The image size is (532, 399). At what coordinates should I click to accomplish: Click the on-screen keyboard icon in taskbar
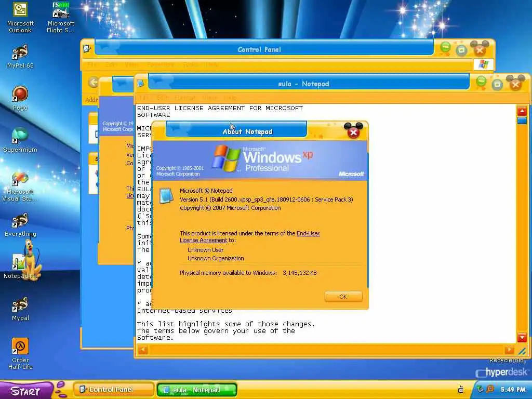pos(461,390)
